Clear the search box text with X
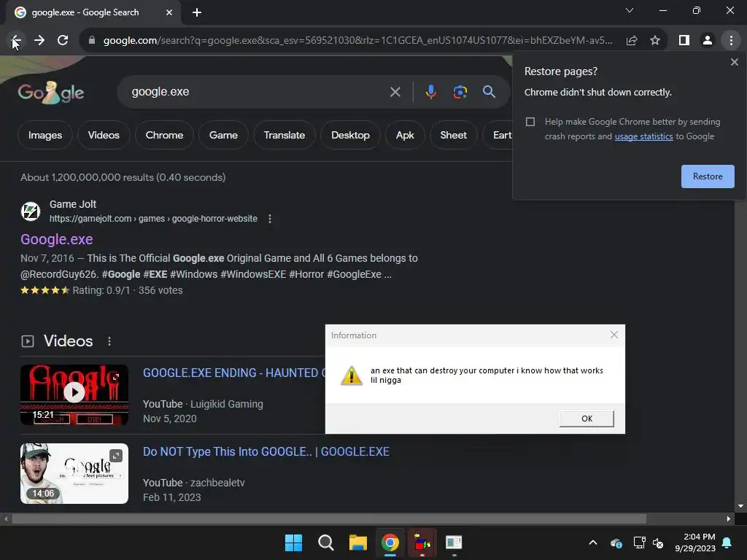 (x=395, y=92)
